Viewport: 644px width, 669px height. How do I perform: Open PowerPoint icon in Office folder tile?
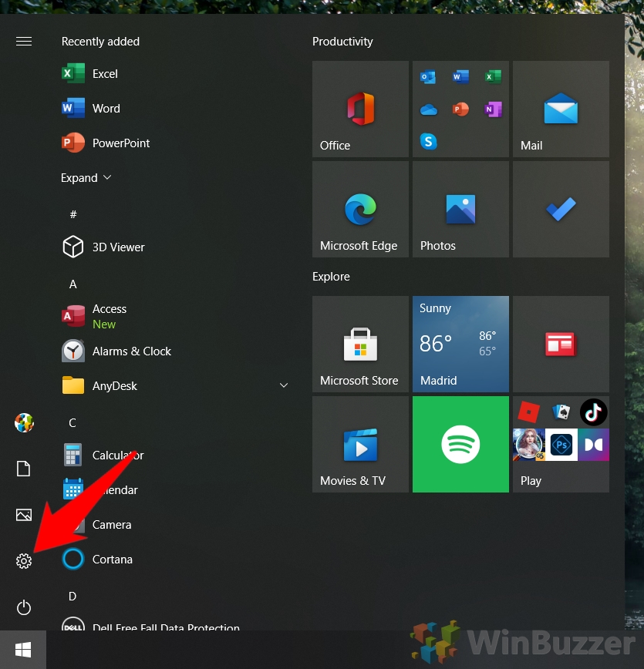click(x=460, y=109)
